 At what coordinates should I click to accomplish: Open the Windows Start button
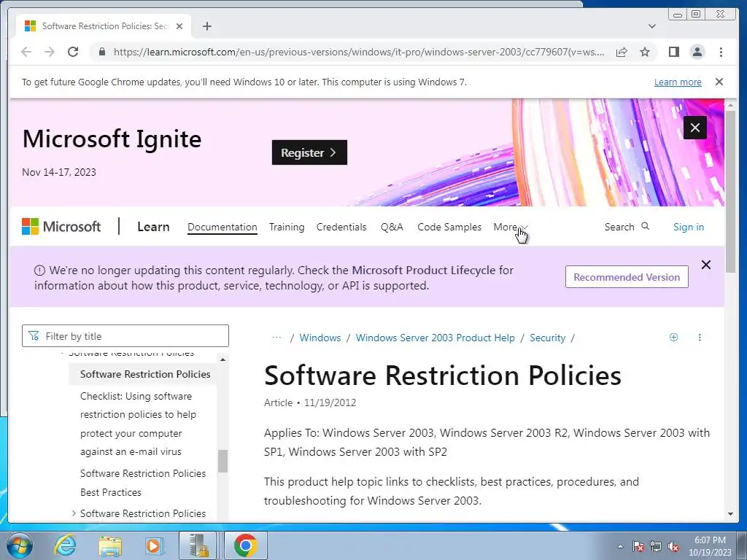tap(18, 545)
